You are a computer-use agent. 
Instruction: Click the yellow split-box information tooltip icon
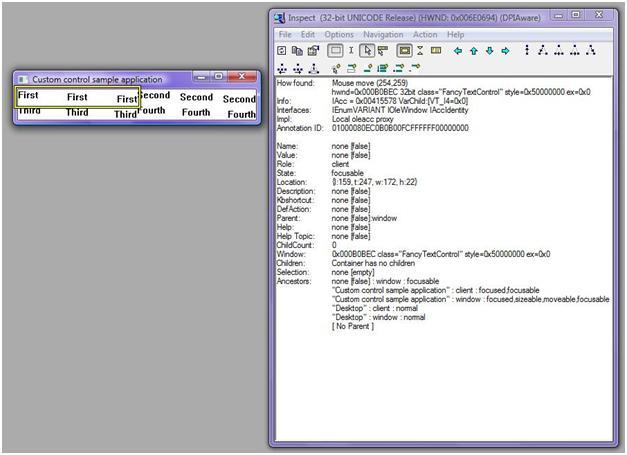(x=436, y=50)
